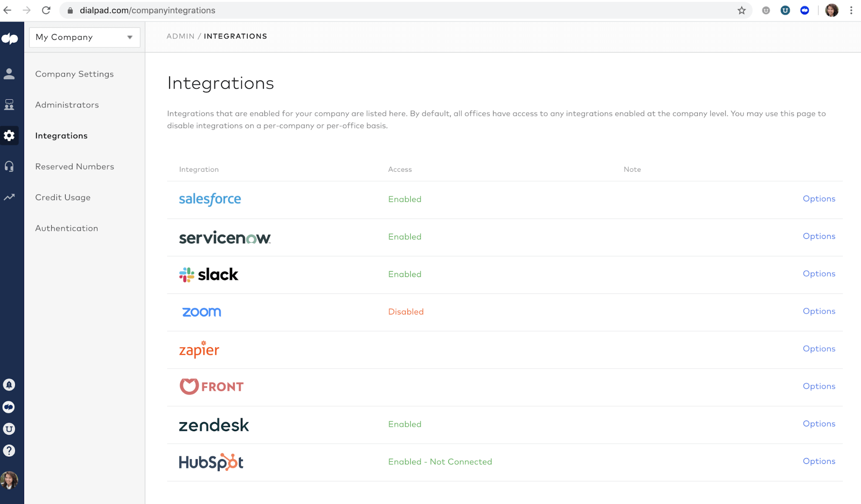Open Options for Front

coord(819,386)
